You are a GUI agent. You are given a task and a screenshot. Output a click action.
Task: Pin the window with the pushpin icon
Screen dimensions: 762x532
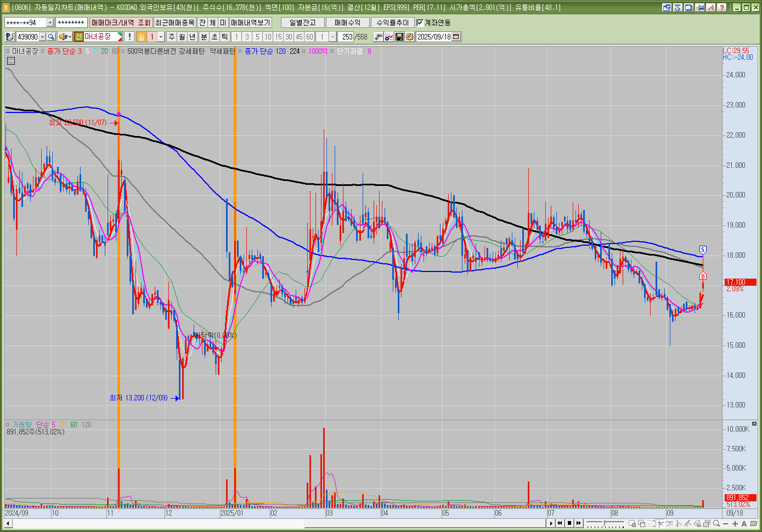click(x=701, y=7)
